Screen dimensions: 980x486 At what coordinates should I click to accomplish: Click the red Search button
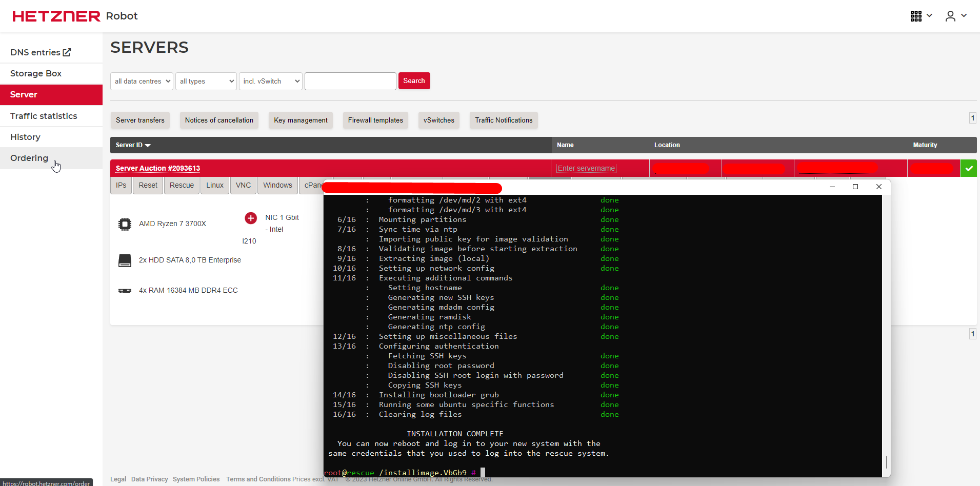[x=414, y=80]
